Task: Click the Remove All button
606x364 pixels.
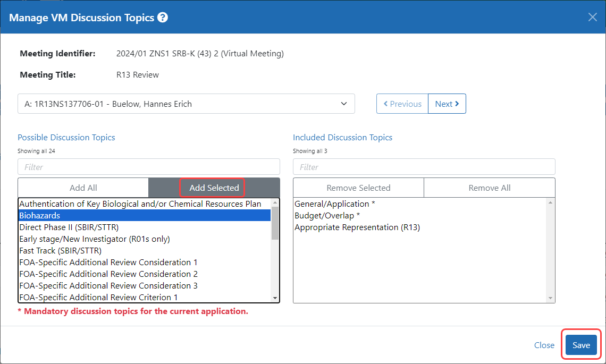Action: click(x=489, y=188)
